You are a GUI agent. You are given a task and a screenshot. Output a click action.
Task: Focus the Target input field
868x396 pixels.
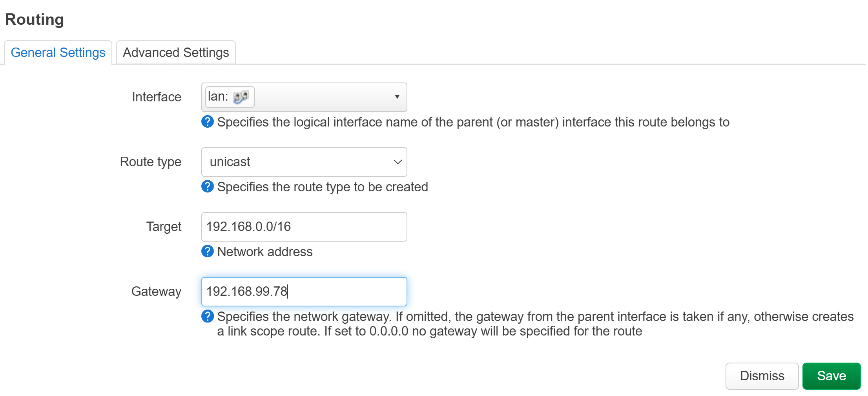click(x=304, y=227)
